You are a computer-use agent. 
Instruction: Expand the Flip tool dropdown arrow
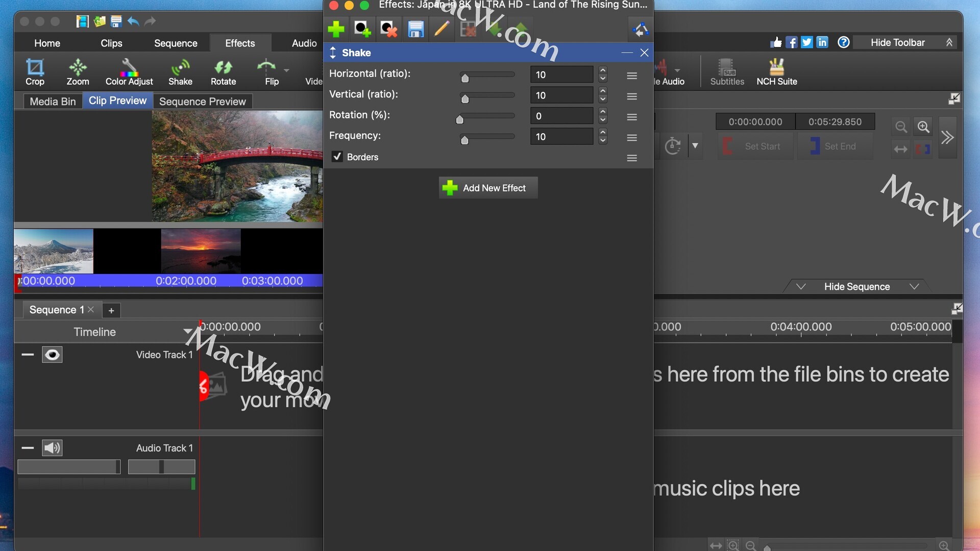286,70
